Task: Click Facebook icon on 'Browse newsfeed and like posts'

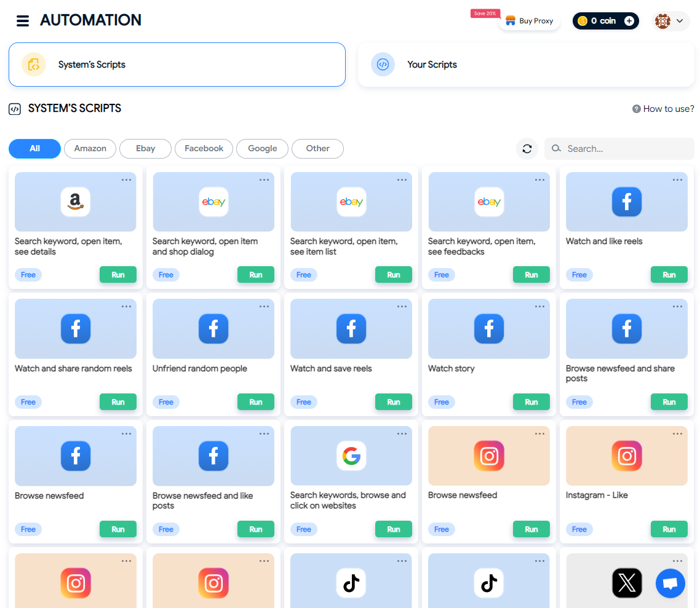Action: (213, 456)
